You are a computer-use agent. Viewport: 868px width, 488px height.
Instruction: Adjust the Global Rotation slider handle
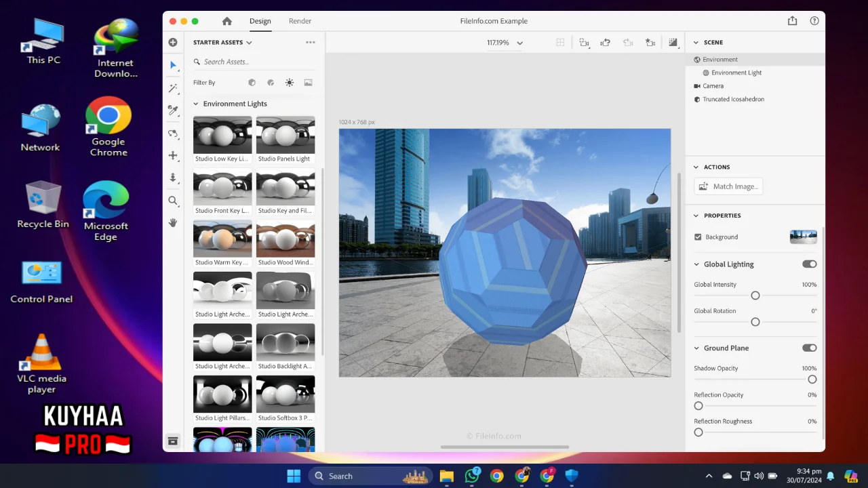pos(755,322)
